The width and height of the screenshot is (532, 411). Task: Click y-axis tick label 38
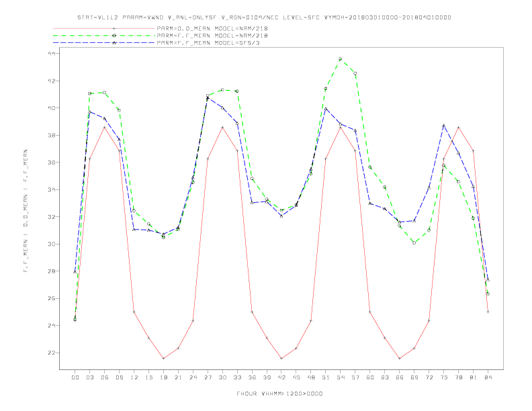pyautogui.click(x=52, y=135)
